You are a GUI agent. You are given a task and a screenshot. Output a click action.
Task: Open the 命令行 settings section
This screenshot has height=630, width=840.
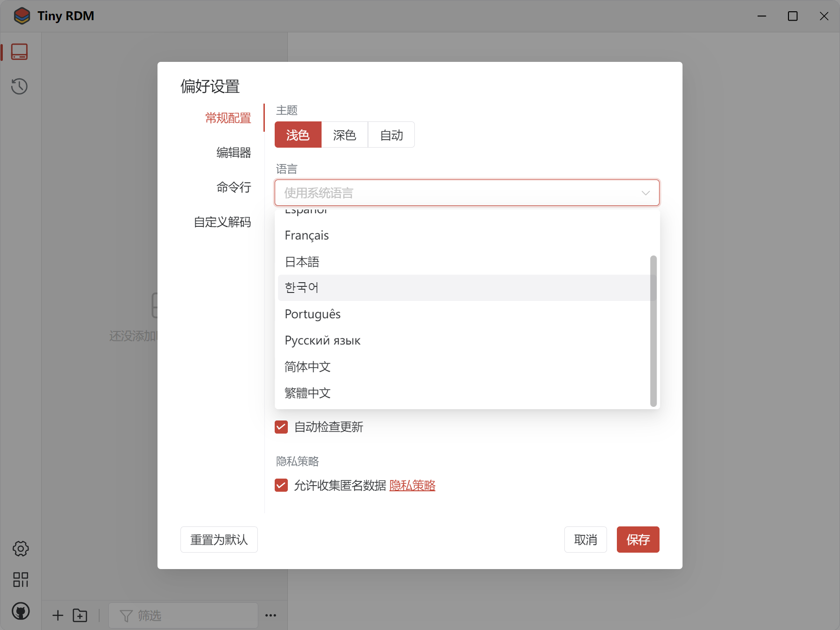click(234, 187)
